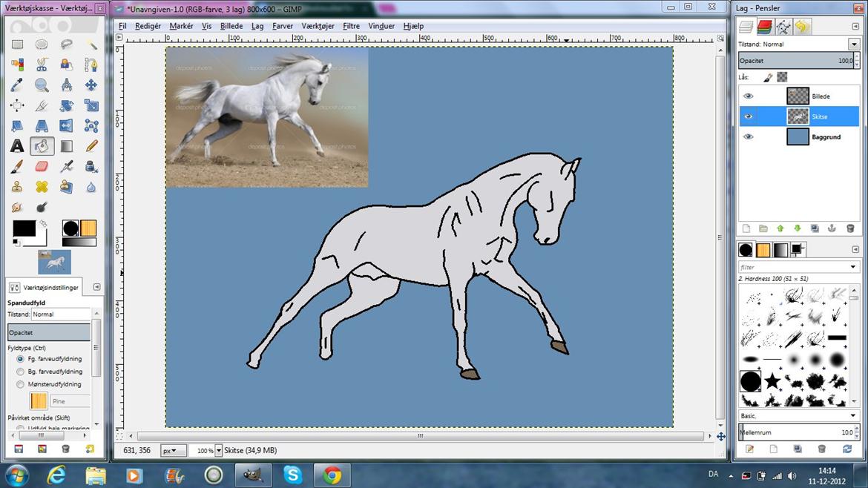The image size is (868, 488).
Task: Open the Filtre menu
Action: pyautogui.click(x=351, y=26)
